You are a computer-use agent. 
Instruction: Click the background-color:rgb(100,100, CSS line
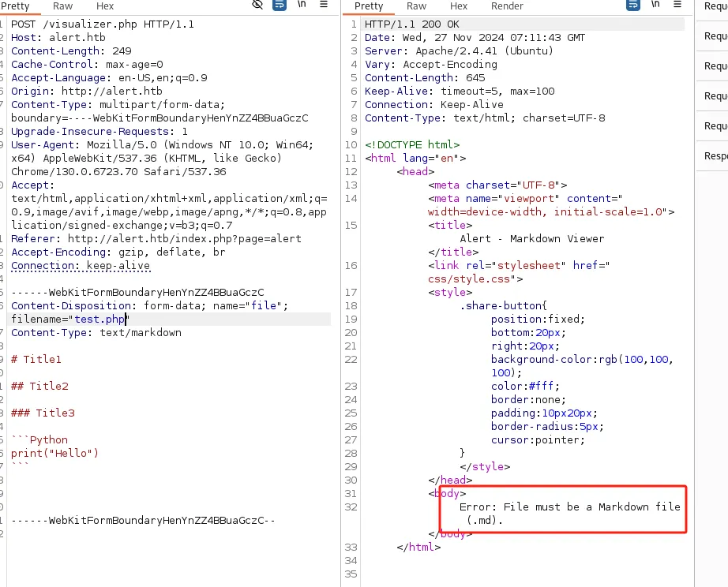583,360
